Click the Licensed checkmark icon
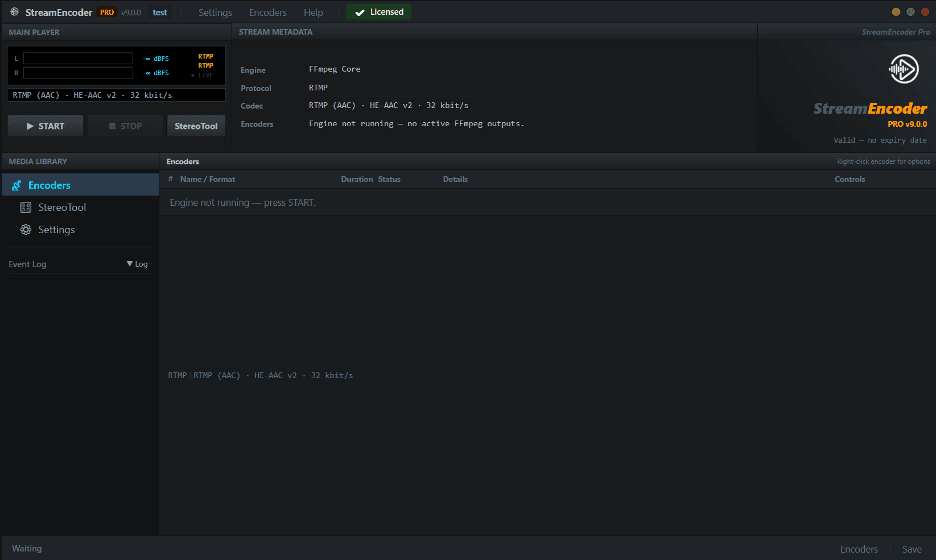This screenshot has width=936, height=560. [x=360, y=13]
